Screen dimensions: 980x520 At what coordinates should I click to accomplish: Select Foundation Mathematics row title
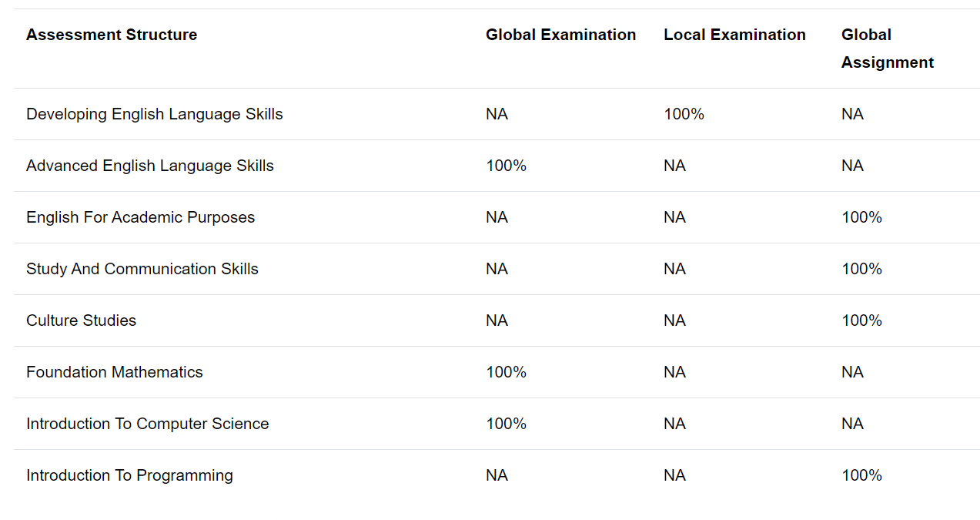115,372
